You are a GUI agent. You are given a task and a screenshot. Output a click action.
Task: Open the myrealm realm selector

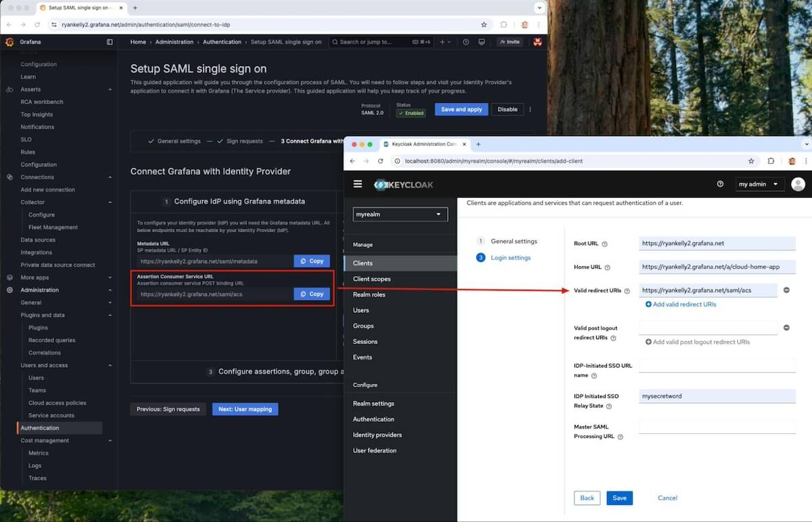(400, 214)
